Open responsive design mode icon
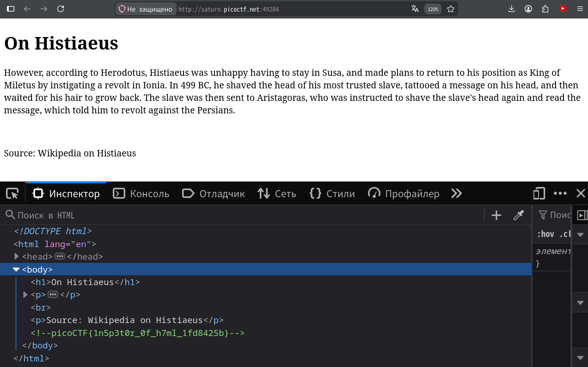 pos(539,193)
